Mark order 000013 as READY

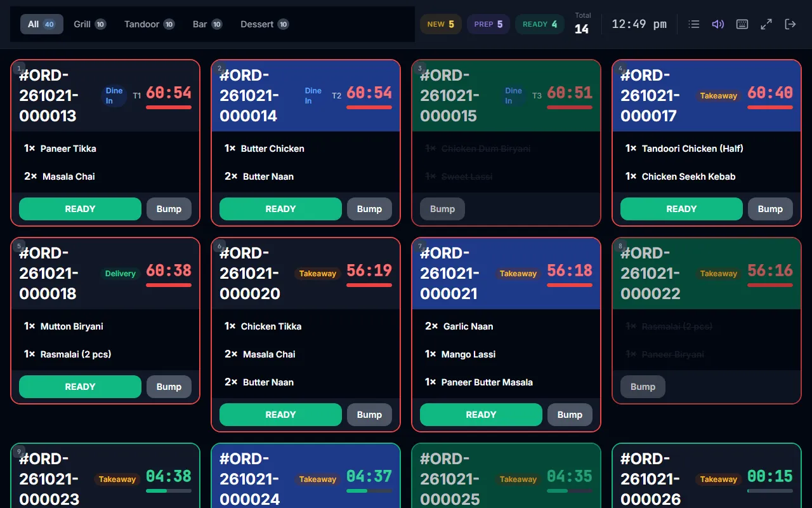(x=80, y=209)
